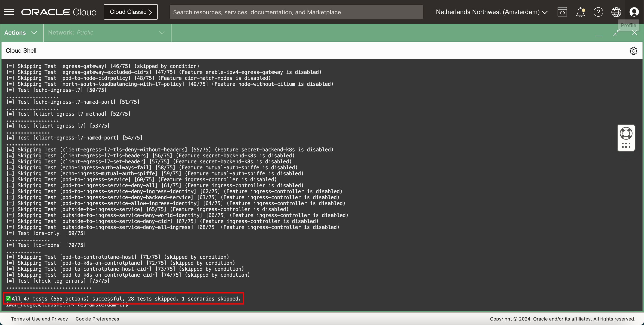644x325 pixels.
Task: Open the hamburger navigation menu
Action: (x=9, y=12)
